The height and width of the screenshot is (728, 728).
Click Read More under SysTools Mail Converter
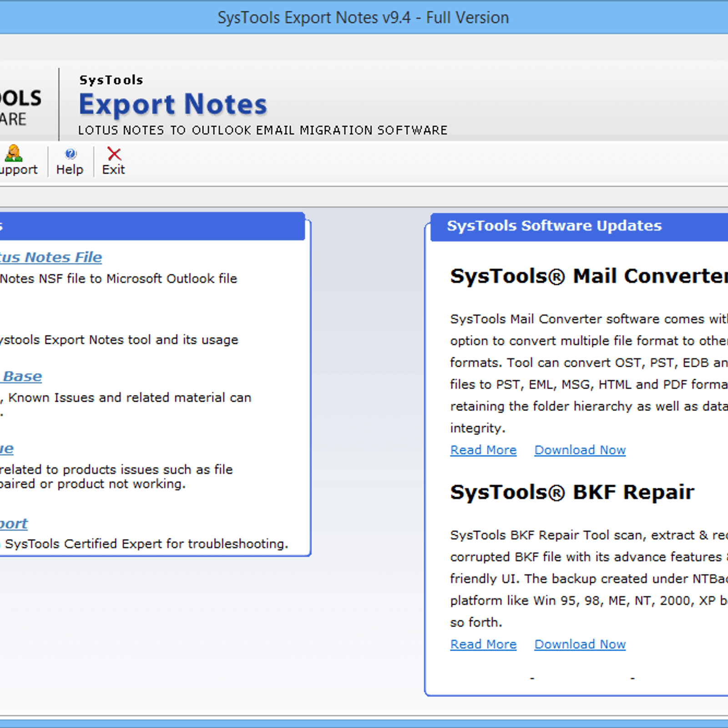click(x=483, y=450)
